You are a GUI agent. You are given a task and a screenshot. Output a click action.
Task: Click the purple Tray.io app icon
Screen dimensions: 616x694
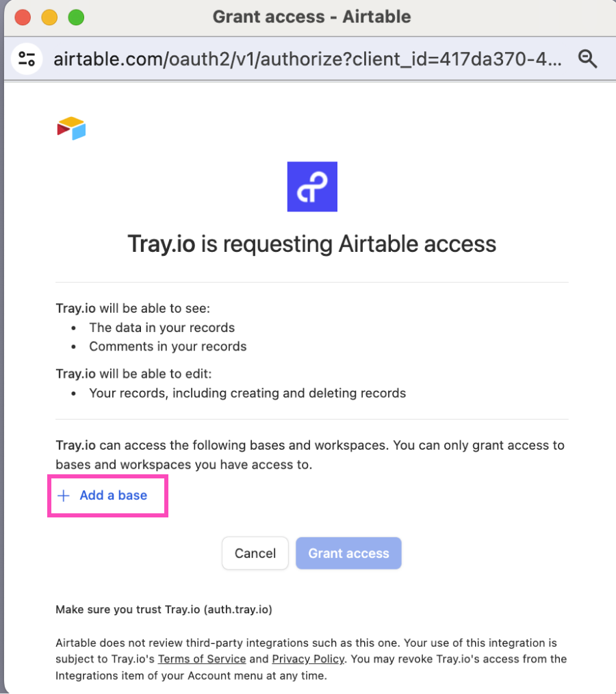coord(312,186)
